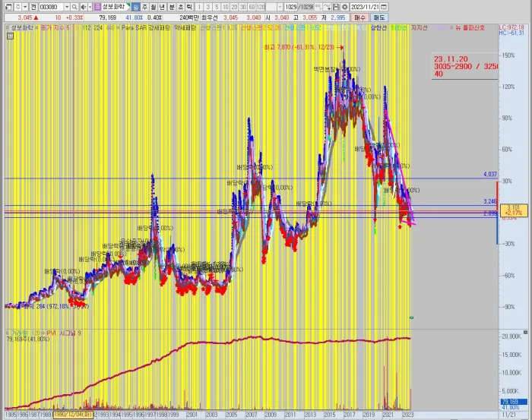The width and height of the screenshot is (532, 420).
Task: Click the 성보화학 label in chart legend
Action: 22,28
